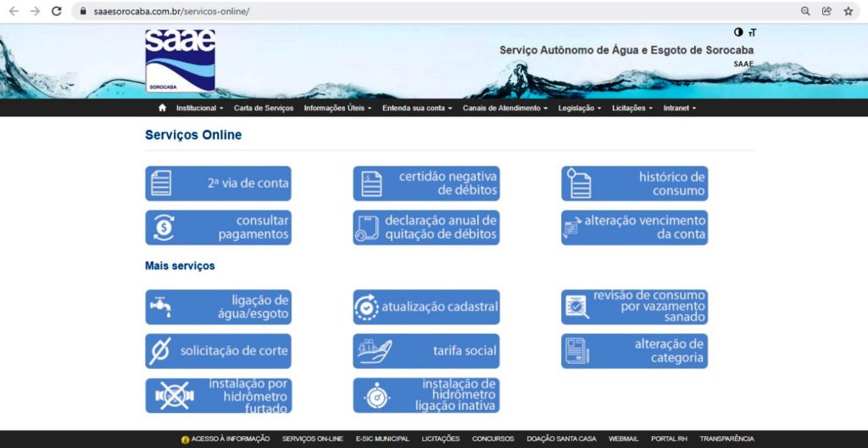Image resolution: width=868 pixels, height=448 pixels.
Task: Open the 2ª via de conta service
Action: (218, 183)
